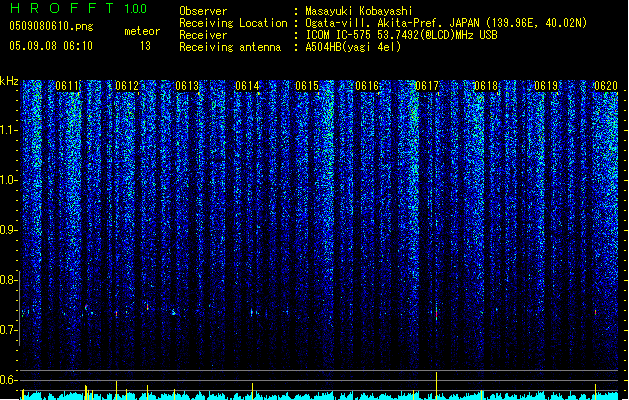
Task: Click the 0.7 kHz axis label
Action: (8, 330)
